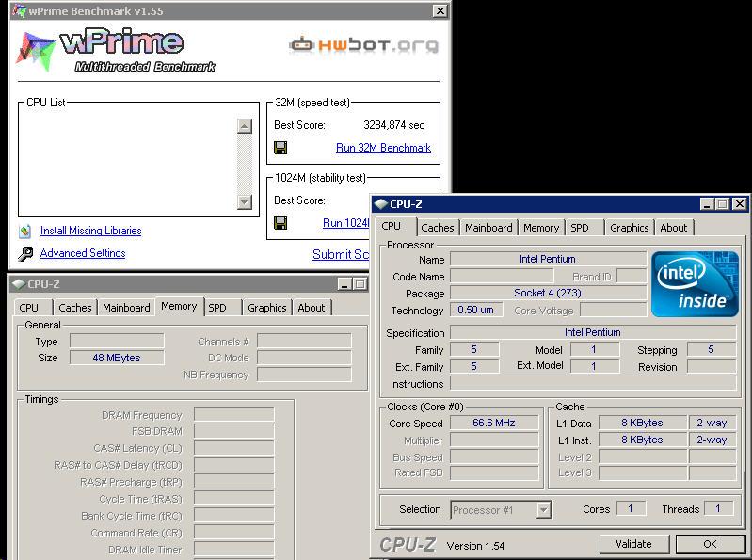Viewport: 752px width, 560px height.
Task: Close the front CPU-Z window
Action: point(740,204)
